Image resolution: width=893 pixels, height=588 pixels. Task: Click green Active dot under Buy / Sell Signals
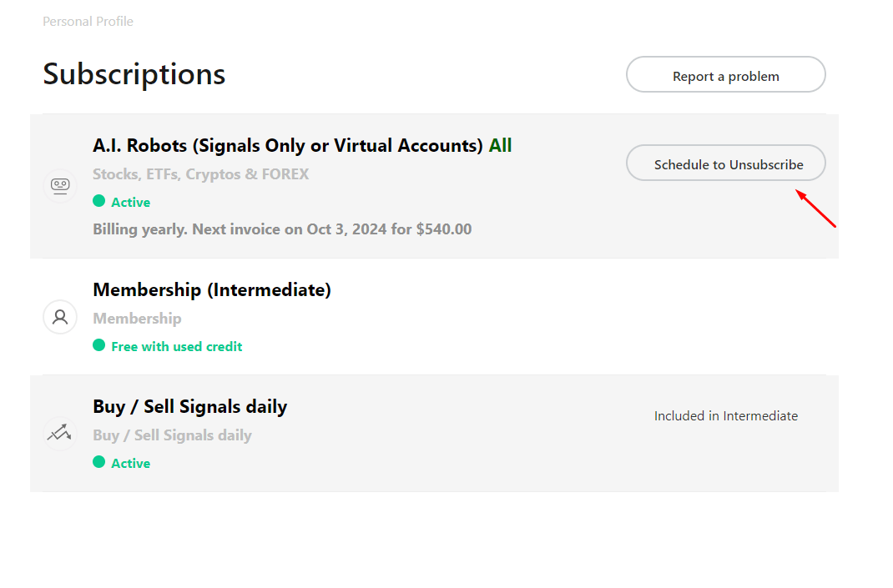coord(99,461)
